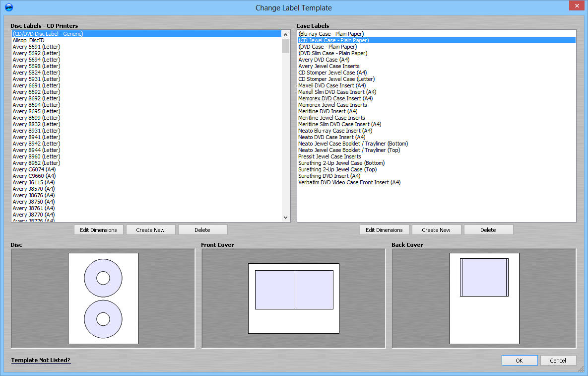Screen dimensions: 588x376
Task: Close the Change Label Template dialog
Action: pyautogui.click(x=577, y=5)
